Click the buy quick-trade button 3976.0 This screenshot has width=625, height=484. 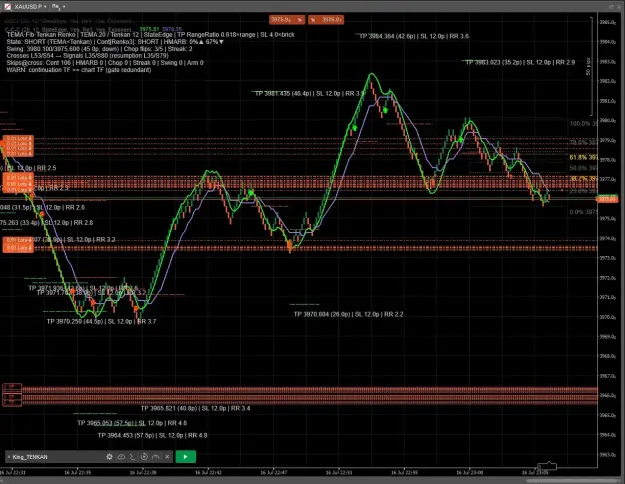point(326,20)
